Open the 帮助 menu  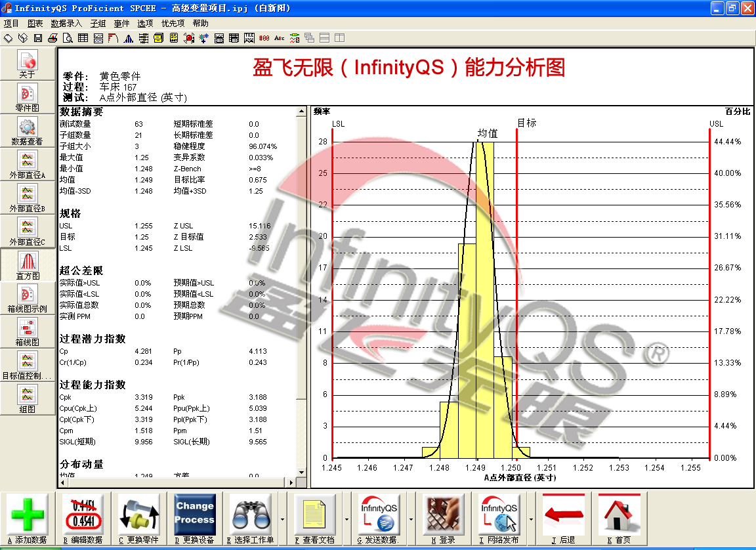[201, 23]
